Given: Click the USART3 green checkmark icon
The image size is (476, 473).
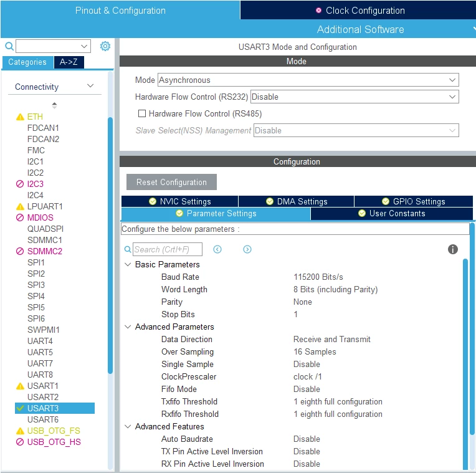Looking at the screenshot, I should [x=20, y=408].
